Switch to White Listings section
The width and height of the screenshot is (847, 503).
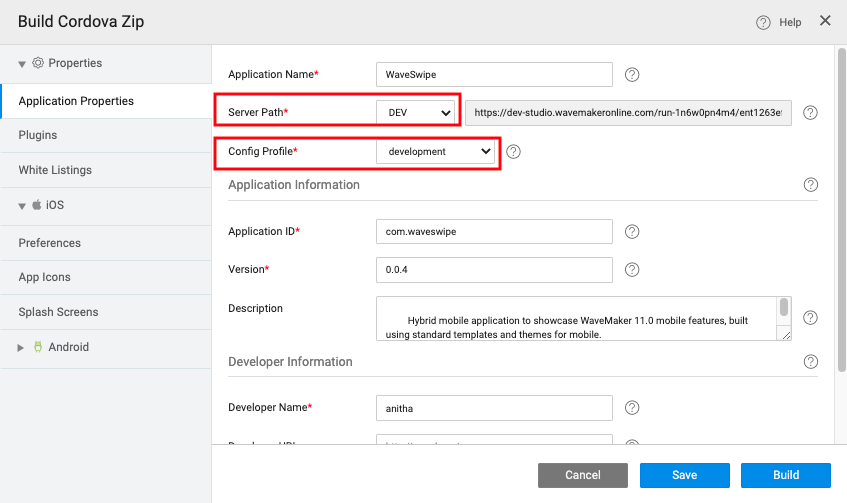tap(55, 170)
